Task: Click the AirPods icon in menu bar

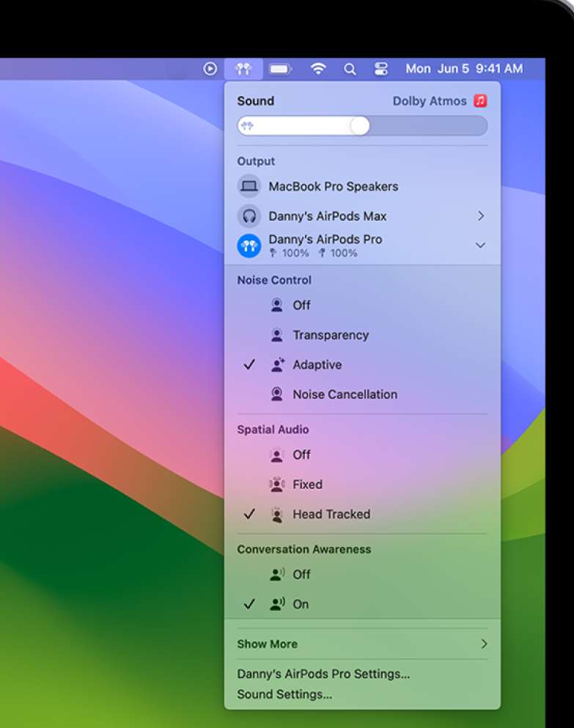Action: pyautogui.click(x=243, y=69)
